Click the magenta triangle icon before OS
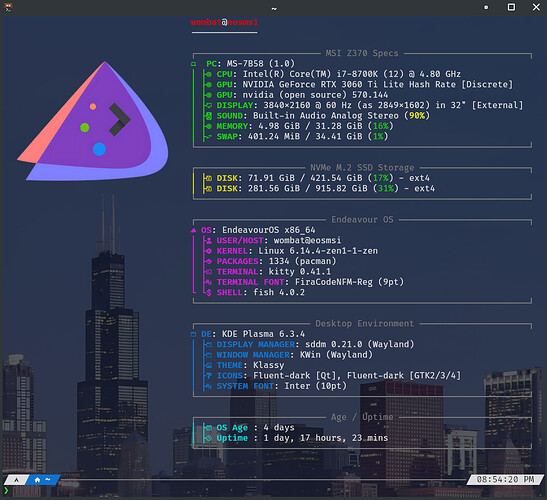This screenshot has width=547, height=500. tap(194, 230)
